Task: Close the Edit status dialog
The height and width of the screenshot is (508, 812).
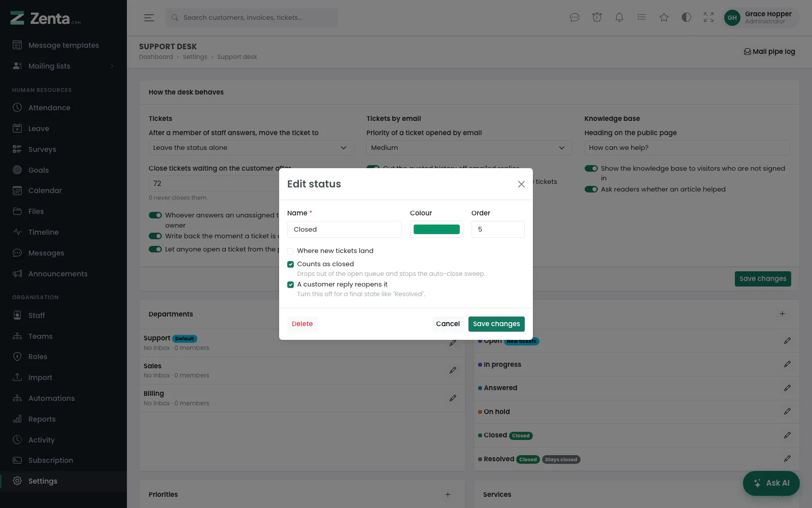Action: 521,184
